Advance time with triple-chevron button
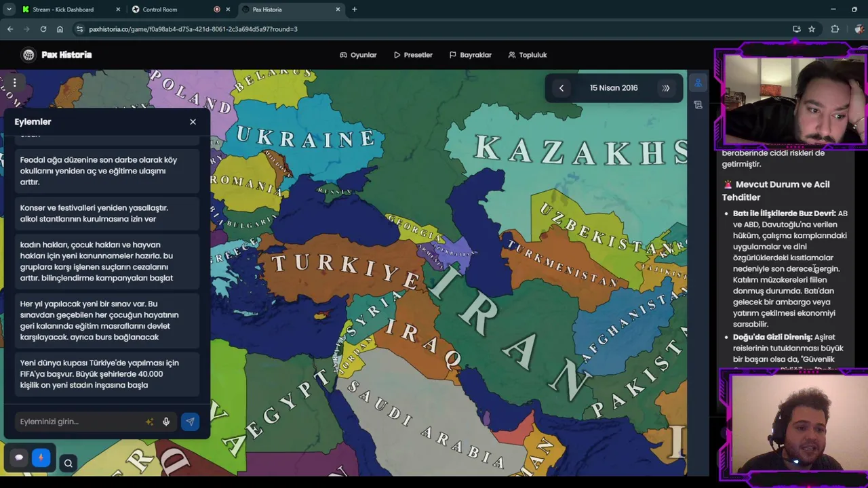The width and height of the screenshot is (868, 488). tap(666, 88)
